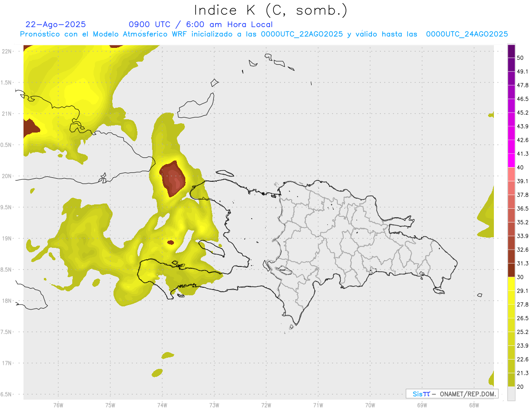Click the longitude label '74W'
The height and width of the screenshot is (411, 532).
[162, 405]
